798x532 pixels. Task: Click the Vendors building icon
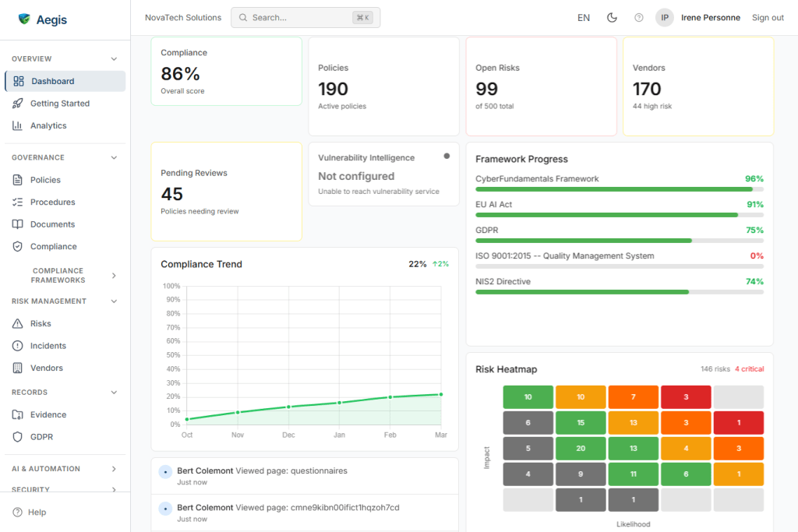[18, 368]
